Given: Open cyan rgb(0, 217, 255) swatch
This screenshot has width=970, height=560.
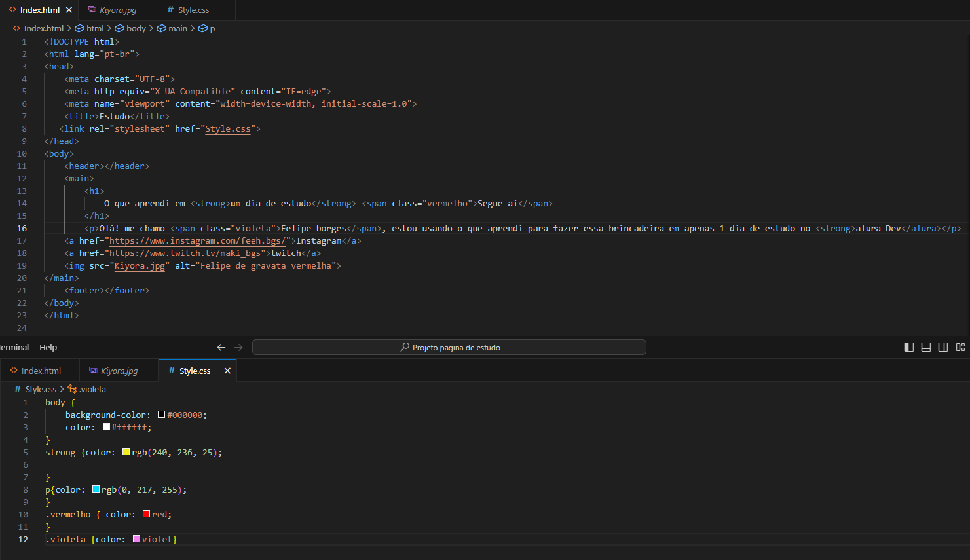Looking at the screenshot, I should pos(96,489).
